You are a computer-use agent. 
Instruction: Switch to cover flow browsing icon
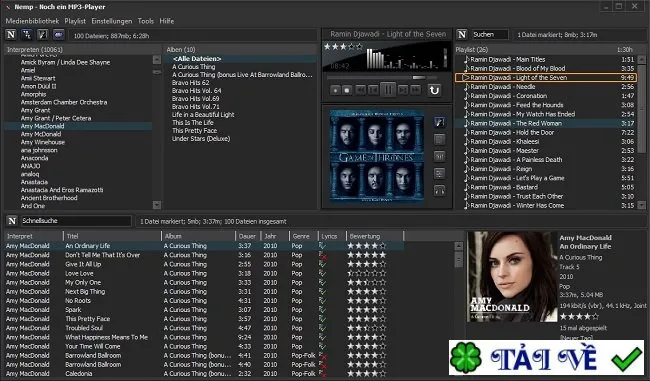[x=43, y=35]
